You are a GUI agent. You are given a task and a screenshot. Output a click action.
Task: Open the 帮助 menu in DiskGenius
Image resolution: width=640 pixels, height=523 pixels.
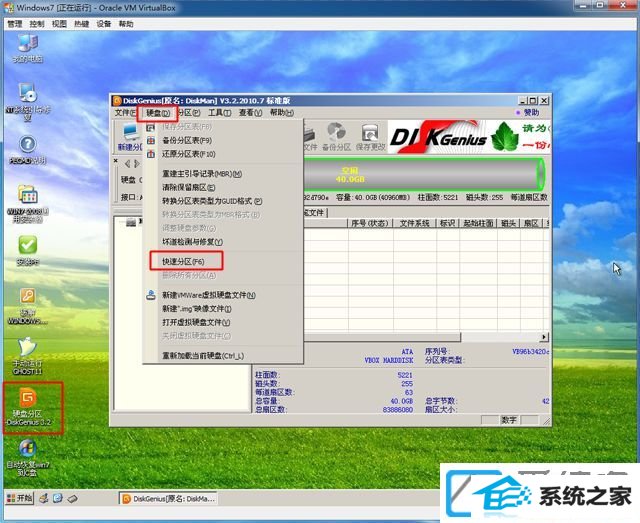281,113
